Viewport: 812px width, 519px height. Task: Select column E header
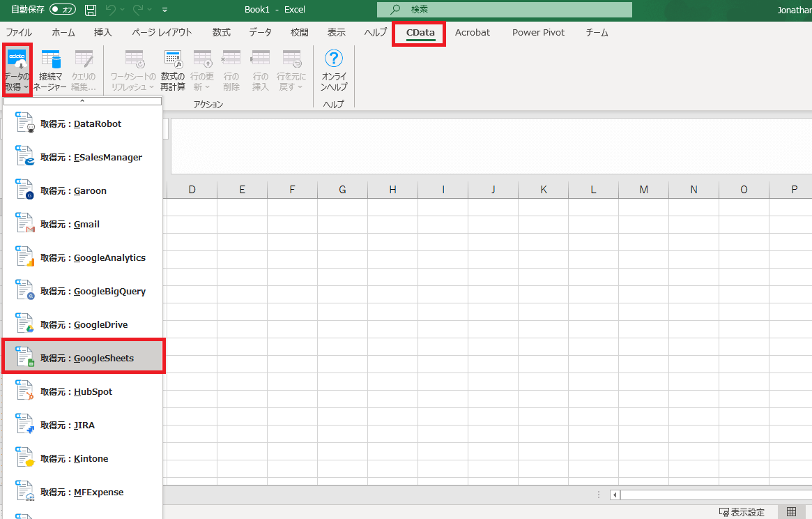242,190
